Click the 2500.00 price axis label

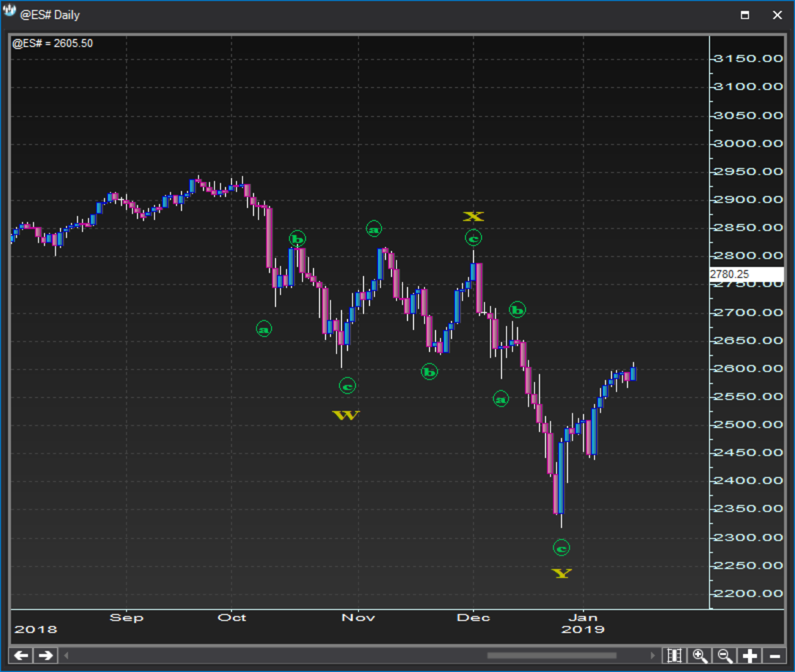coord(748,425)
